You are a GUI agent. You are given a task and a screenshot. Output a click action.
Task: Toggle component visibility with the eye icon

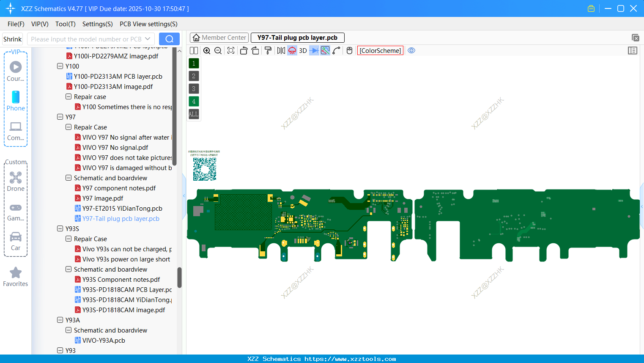[x=411, y=50]
